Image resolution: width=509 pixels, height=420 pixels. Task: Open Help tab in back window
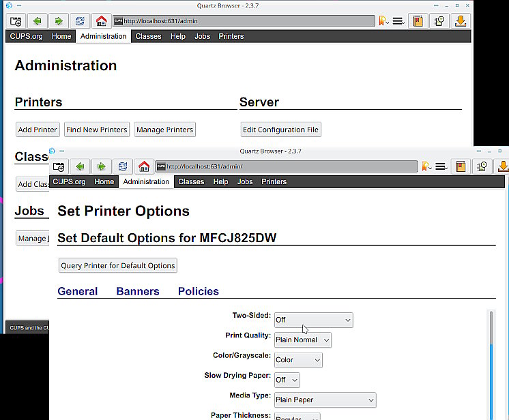pyautogui.click(x=178, y=36)
